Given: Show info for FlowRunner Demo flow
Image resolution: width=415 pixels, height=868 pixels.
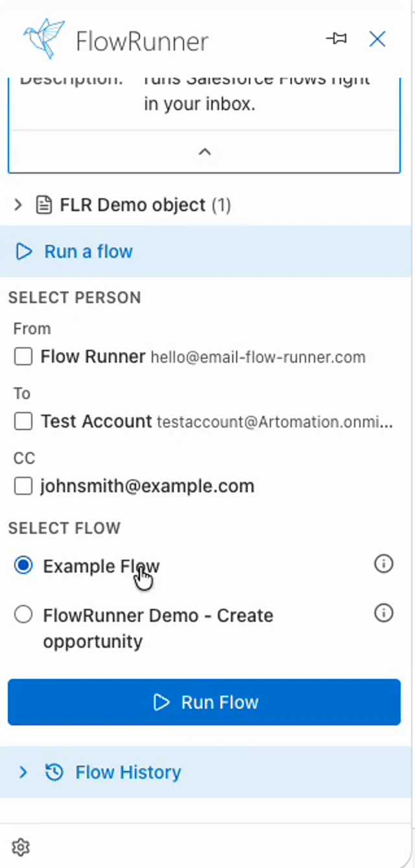Looking at the screenshot, I should (384, 613).
